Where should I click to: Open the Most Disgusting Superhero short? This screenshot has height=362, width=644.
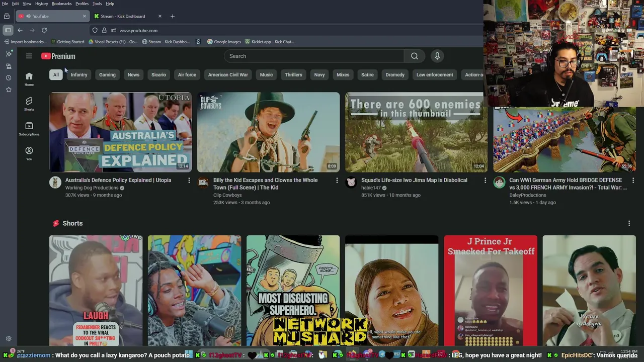click(293, 291)
